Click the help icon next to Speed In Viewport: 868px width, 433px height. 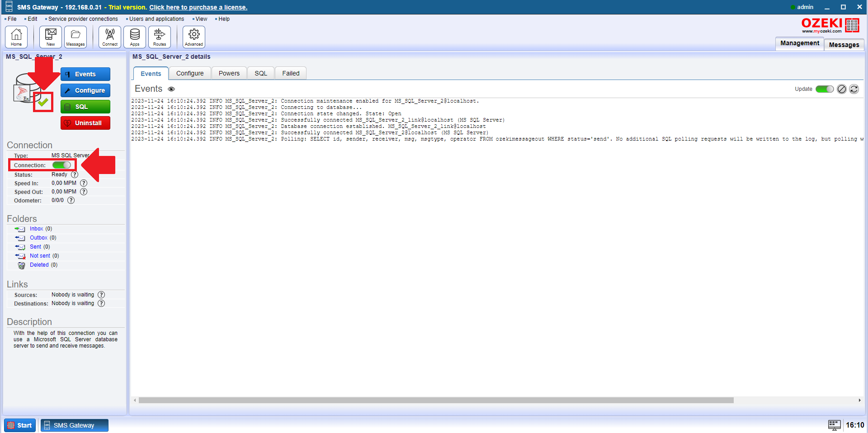(x=84, y=183)
